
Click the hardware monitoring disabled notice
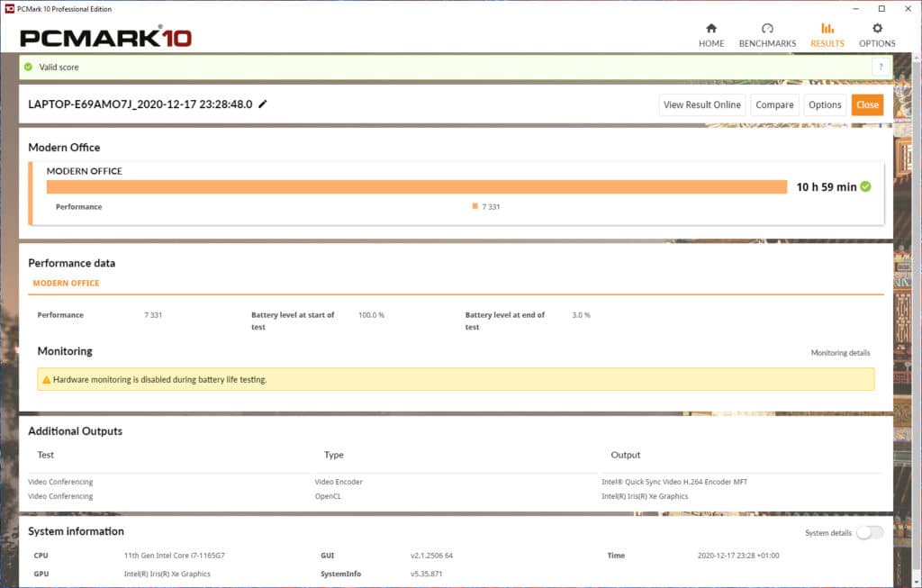click(x=456, y=379)
